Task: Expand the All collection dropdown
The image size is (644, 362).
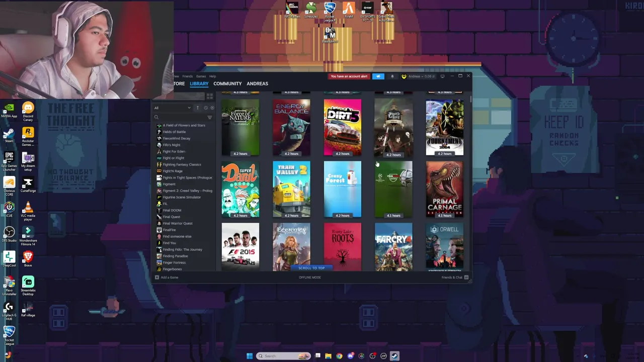Action: 173,108
